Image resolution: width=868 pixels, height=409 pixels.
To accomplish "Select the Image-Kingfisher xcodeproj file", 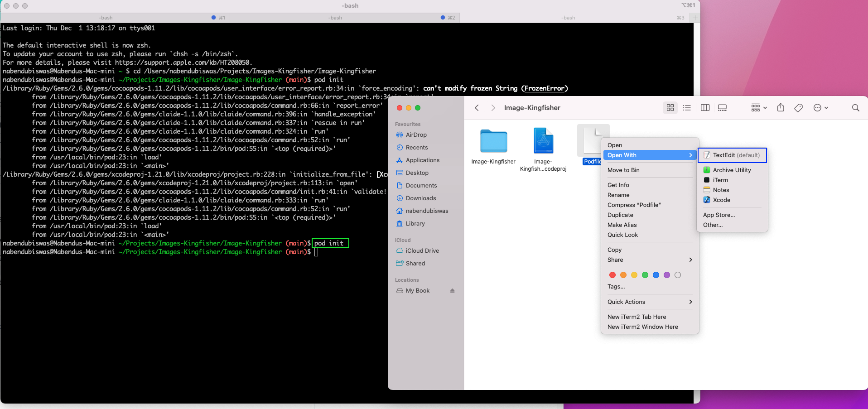I will [543, 141].
